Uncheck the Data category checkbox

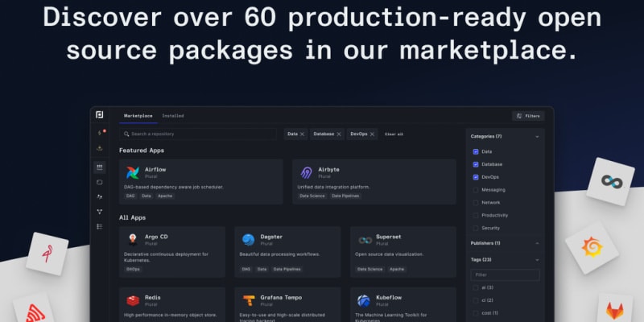tap(476, 151)
